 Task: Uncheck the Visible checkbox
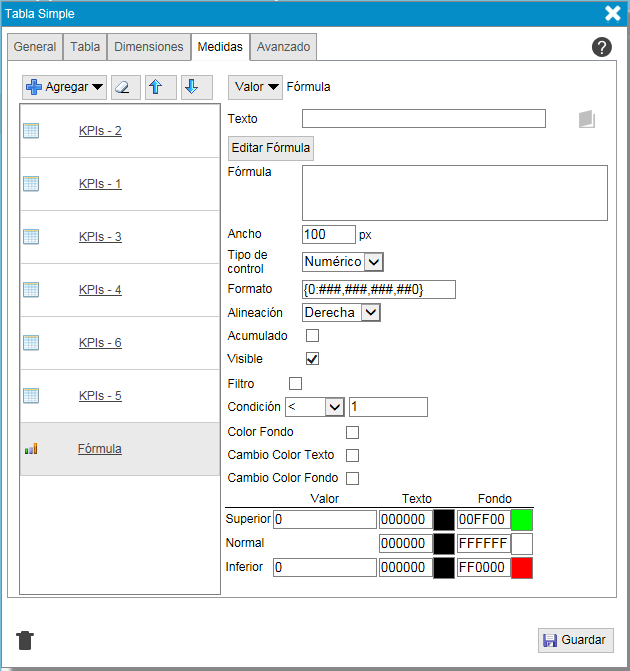tap(312, 359)
